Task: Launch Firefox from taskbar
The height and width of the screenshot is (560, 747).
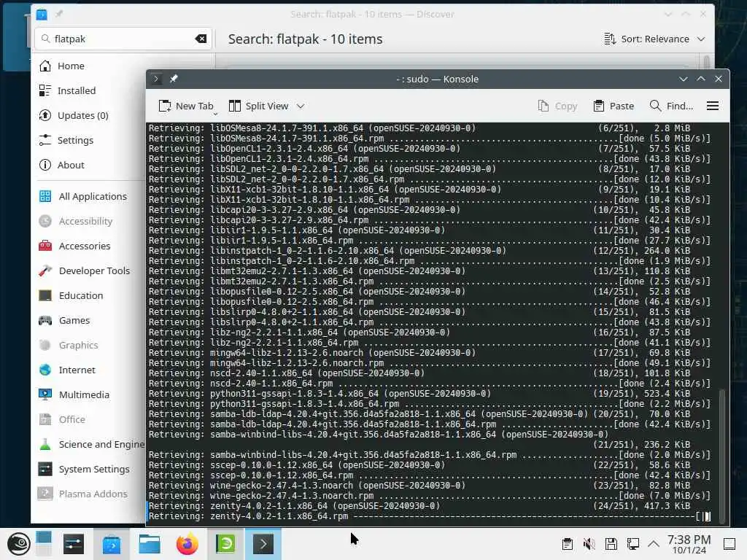Action: (x=187, y=544)
